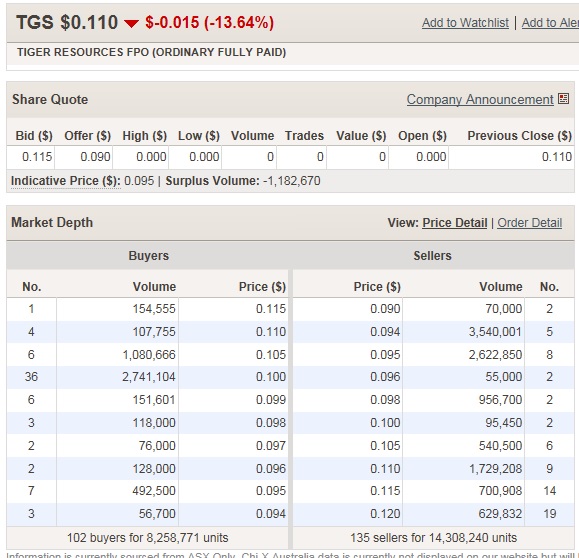The height and width of the screenshot is (558, 579).
Task: Click the TGS $0.110 ticker heading
Action: [67, 23]
